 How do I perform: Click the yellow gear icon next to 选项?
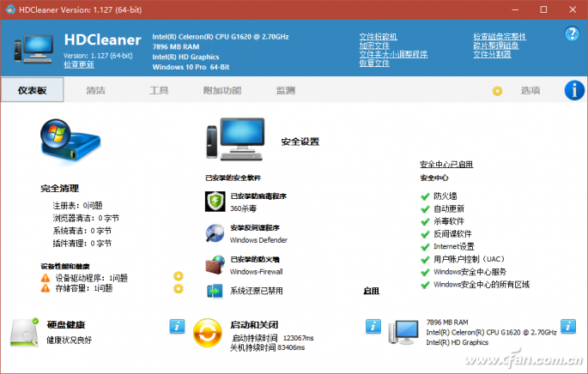(x=497, y=91)
